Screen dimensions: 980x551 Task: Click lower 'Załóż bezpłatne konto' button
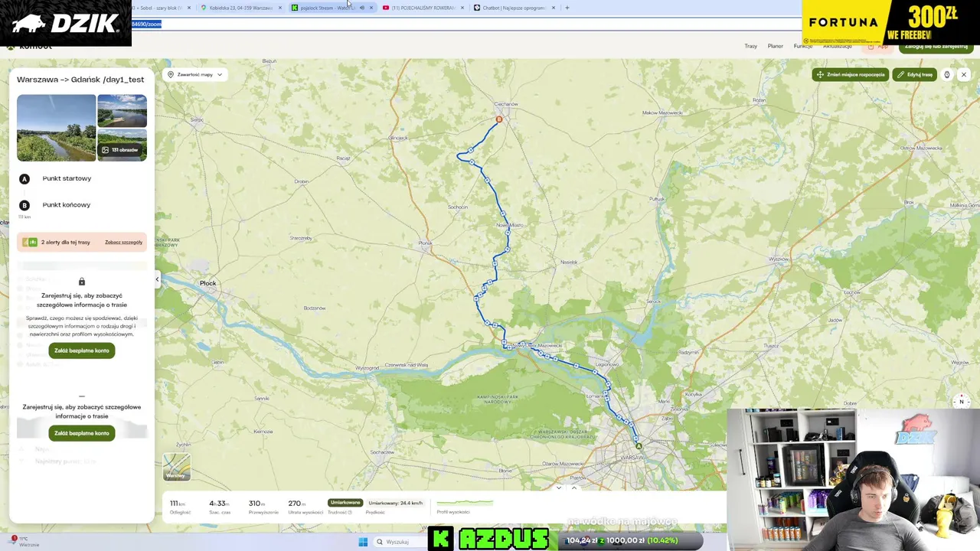click(x=82, y=433)
